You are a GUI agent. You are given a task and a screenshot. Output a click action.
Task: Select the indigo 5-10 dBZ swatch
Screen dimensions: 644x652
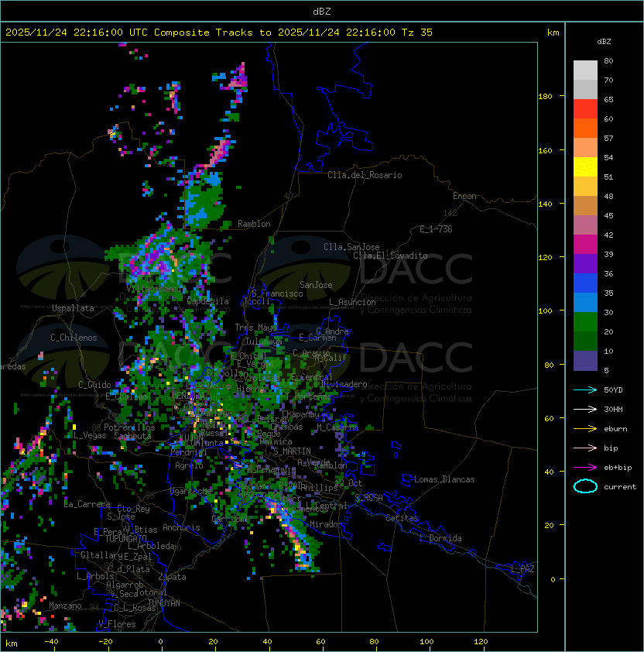click(x=585, y=361)
